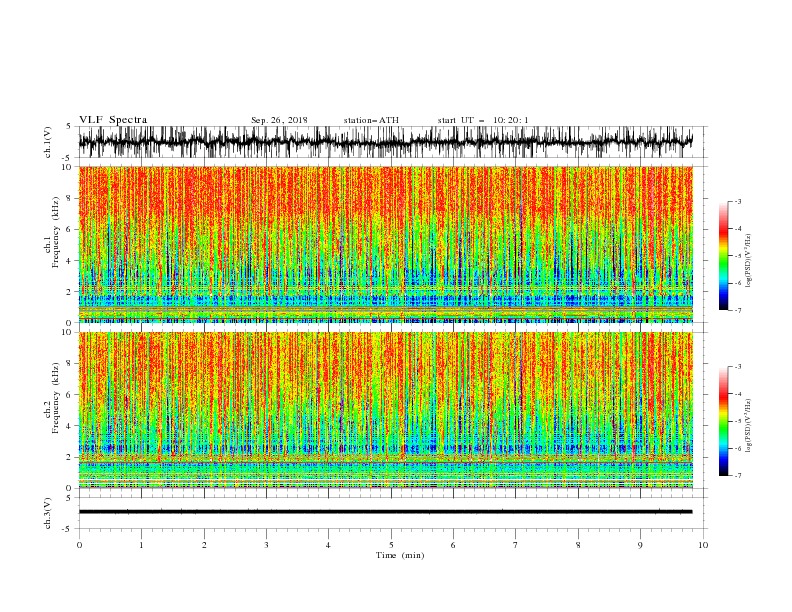Select the ch.2 frequency tick "8"
This screenshot has height=612, width=792.
tap(70, 364)
